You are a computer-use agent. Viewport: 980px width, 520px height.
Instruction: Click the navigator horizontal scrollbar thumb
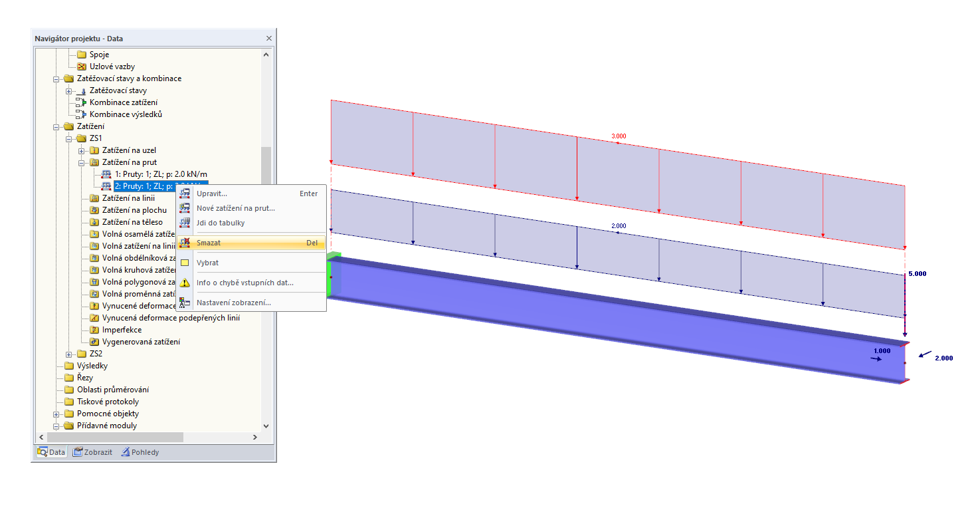coord(114,438)
